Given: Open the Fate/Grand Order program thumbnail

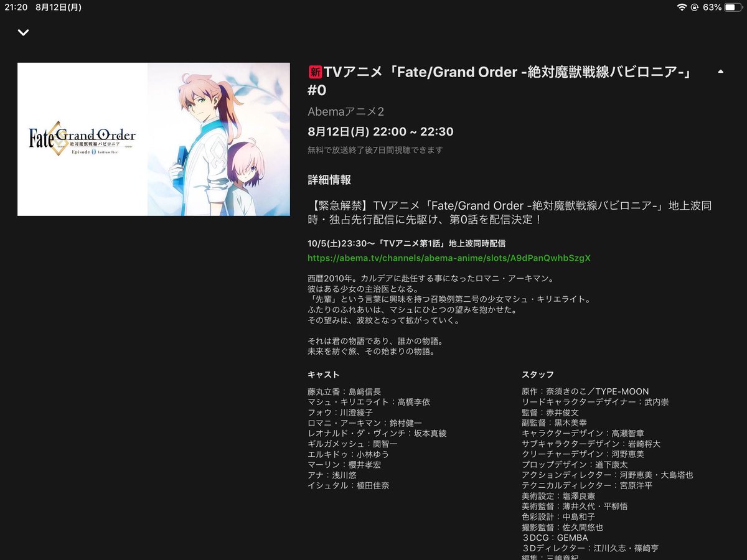Looking at the screenshot, I should coord(154,139).
